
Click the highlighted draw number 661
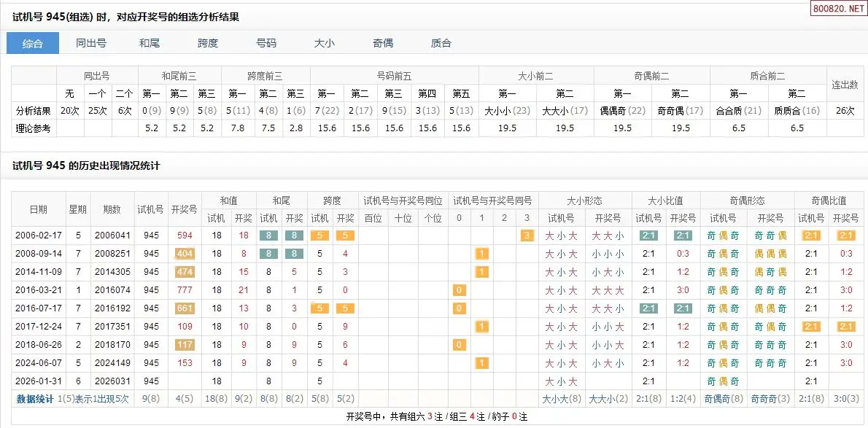185,308
